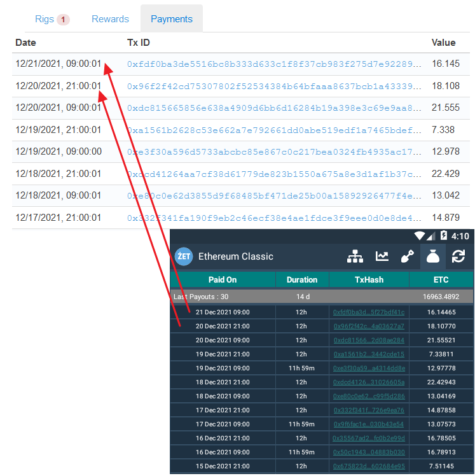Switch to the Rewards tab
Screen dimensions: 475x476
point(110,19)
